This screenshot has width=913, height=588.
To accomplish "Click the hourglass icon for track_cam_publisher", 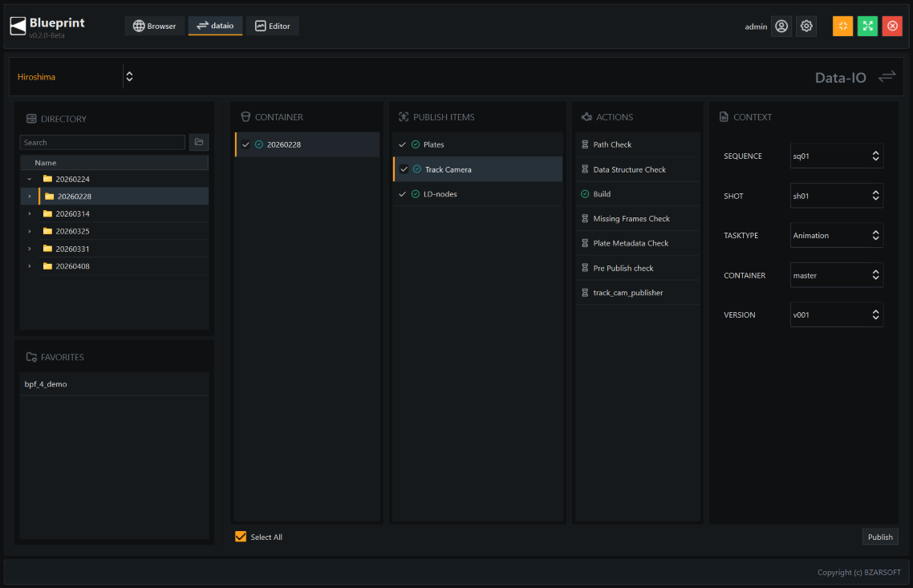I will pos(585,293).
